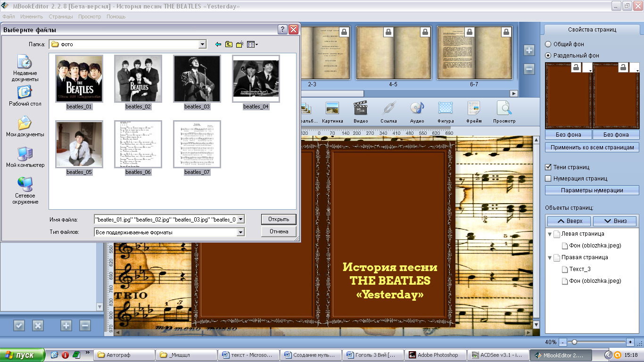Select the Фрейм frame tool
This screenshot has width=644, height=362.
point(474,112)
